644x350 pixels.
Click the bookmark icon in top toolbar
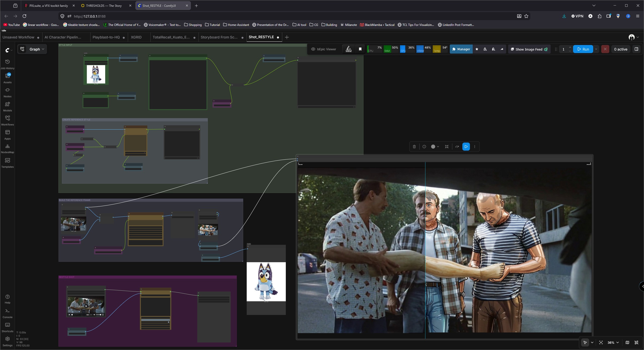pos(360,49)
